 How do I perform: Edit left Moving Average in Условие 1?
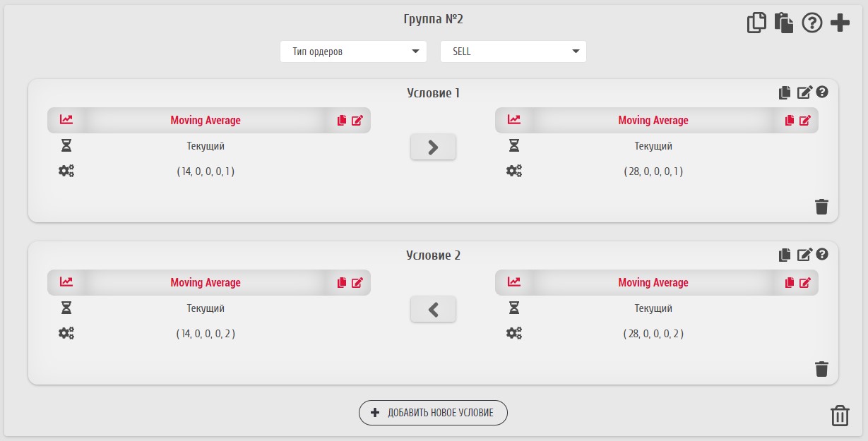pos(357,121)
